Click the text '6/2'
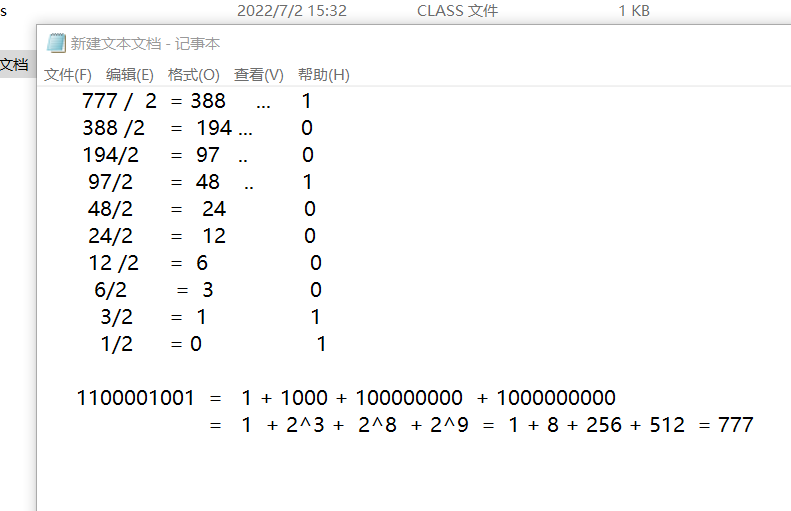Viewport: 791px width, 511px height. point(110,290)
